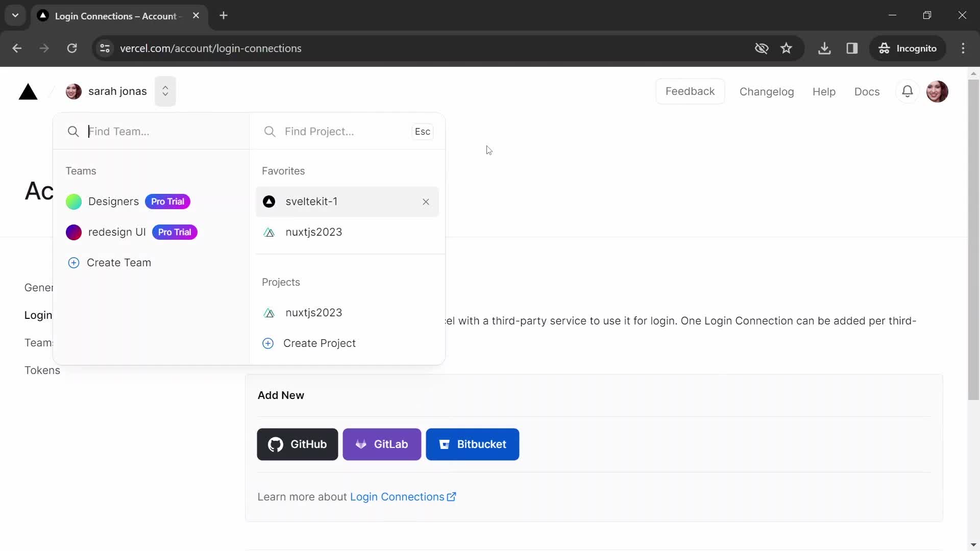Click the Bitbucket connection button icon
980x551 pixels.
point(444,444)
